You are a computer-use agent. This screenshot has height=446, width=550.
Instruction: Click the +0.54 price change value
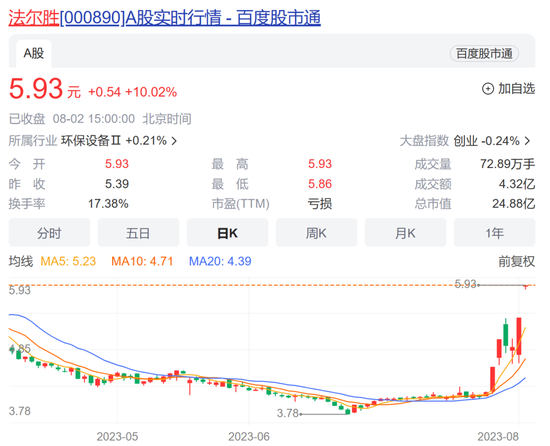(105, 92)
